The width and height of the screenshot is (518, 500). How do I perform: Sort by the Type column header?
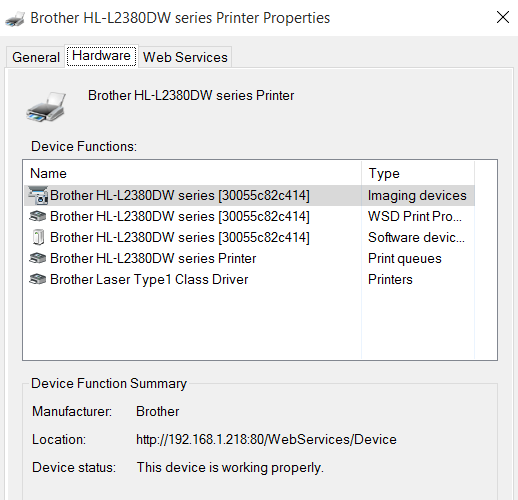click(x=418, y=173)
